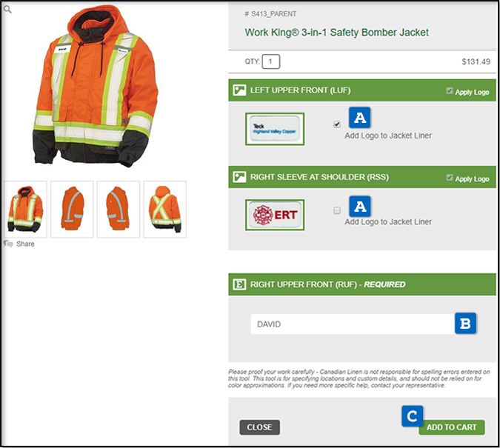500x448 pixels.
Task: Click the image icon in LUF header
Action: tap(239, 90)
